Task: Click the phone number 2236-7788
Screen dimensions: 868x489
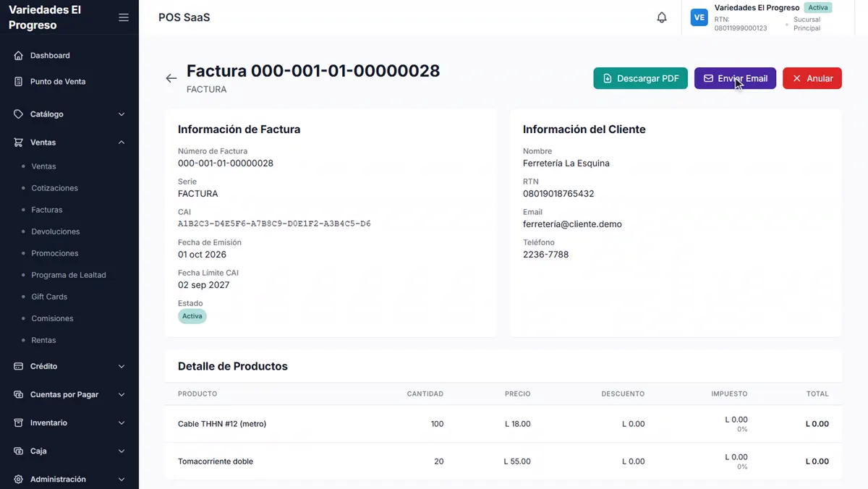Action: (545, 255)
